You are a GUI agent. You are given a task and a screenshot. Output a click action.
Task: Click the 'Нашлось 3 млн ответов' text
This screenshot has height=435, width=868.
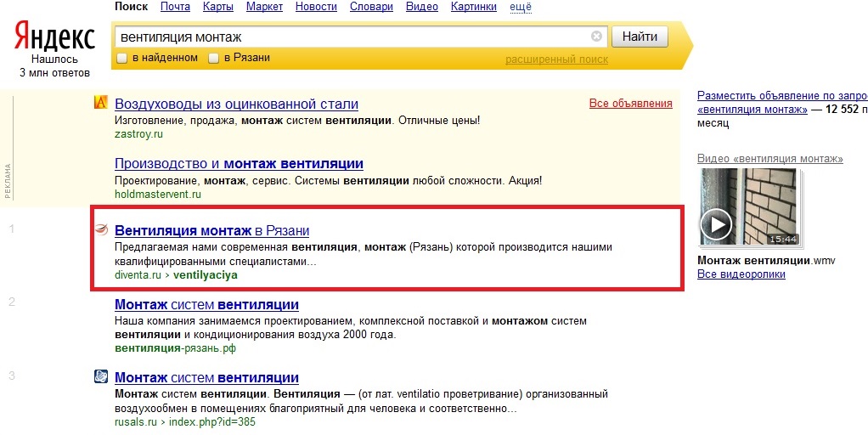pos(54,66)
